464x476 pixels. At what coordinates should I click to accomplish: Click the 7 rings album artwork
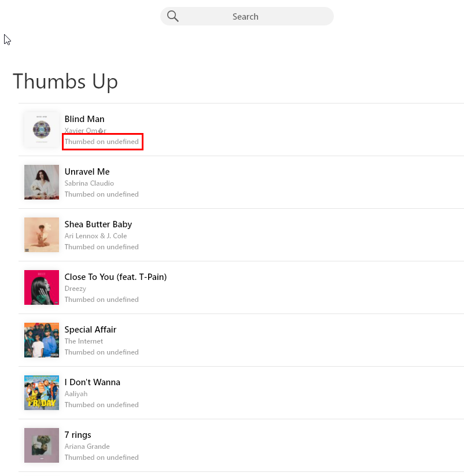click(x=42, y=445)
